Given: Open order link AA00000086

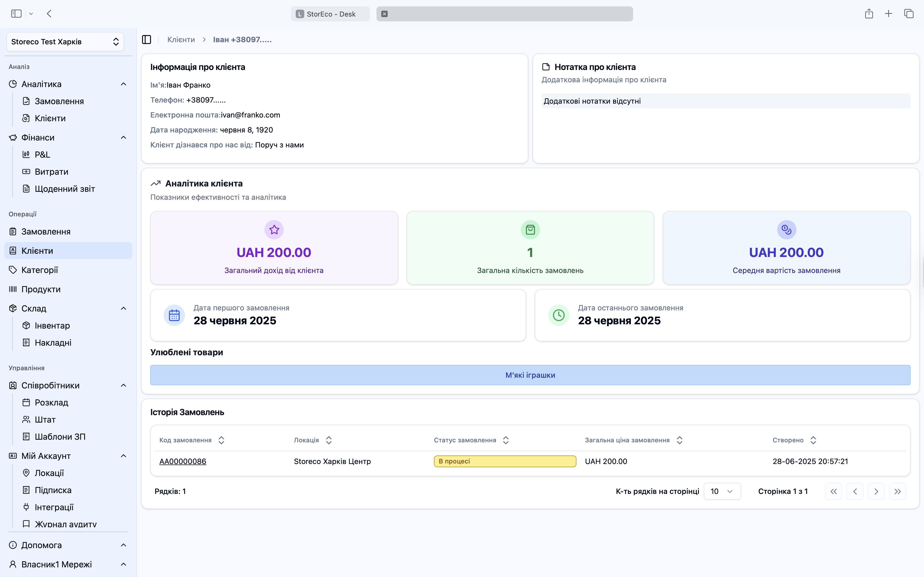Looking at the screenshot, I should [183, 461].
